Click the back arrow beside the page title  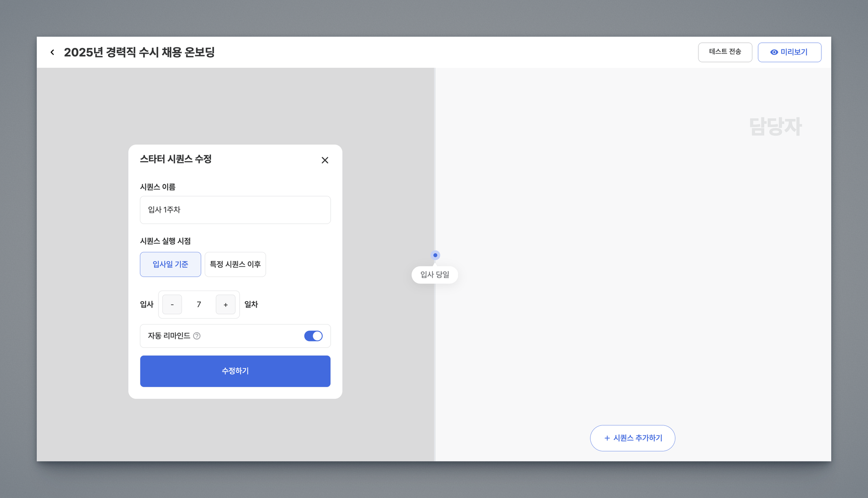coord(52,52)
